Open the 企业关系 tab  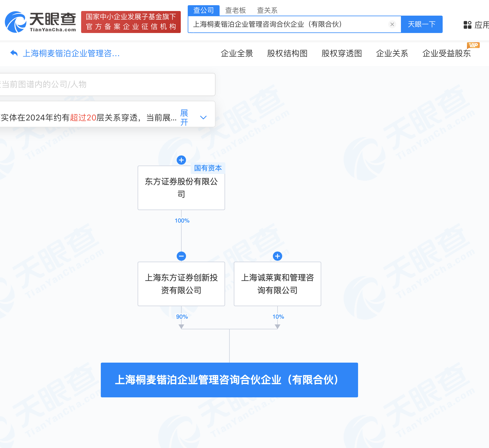(x=392, y=53)
